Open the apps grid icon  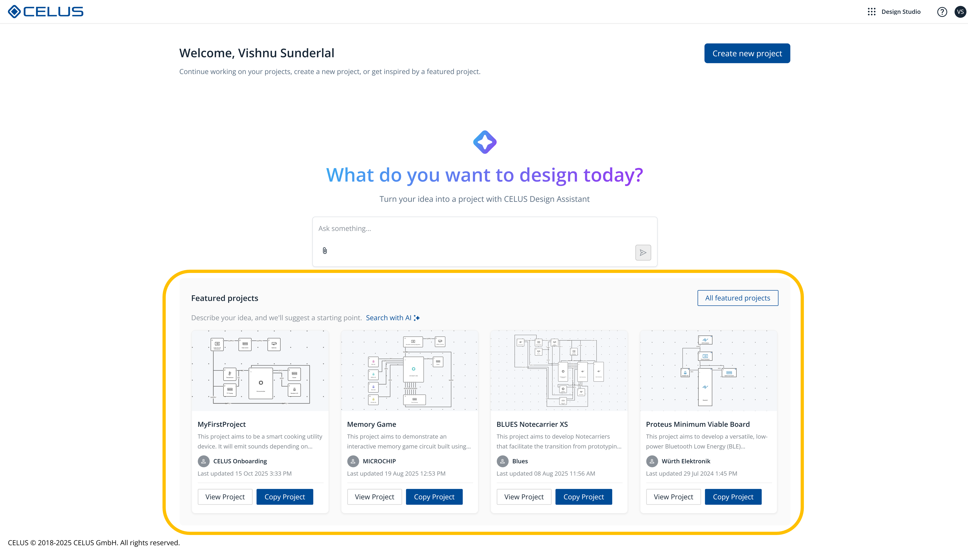pos(871,12)
